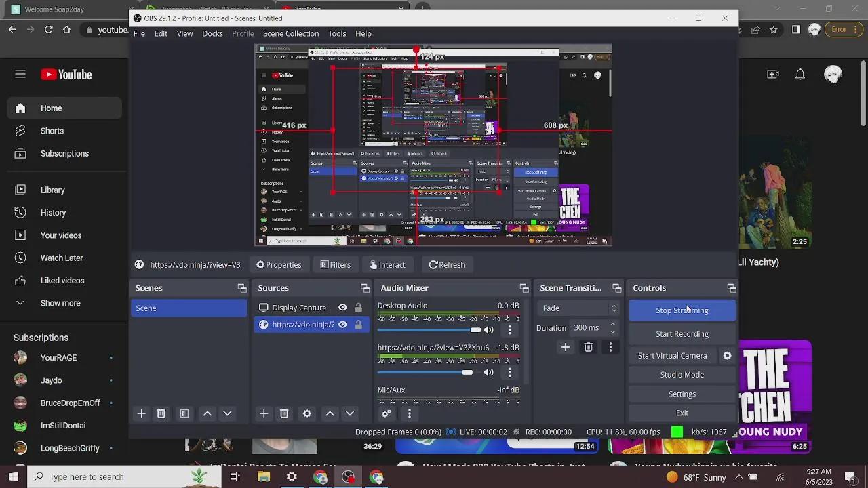
Task: Open Desktop Audio options menu
Action: [x=509, y=330]
